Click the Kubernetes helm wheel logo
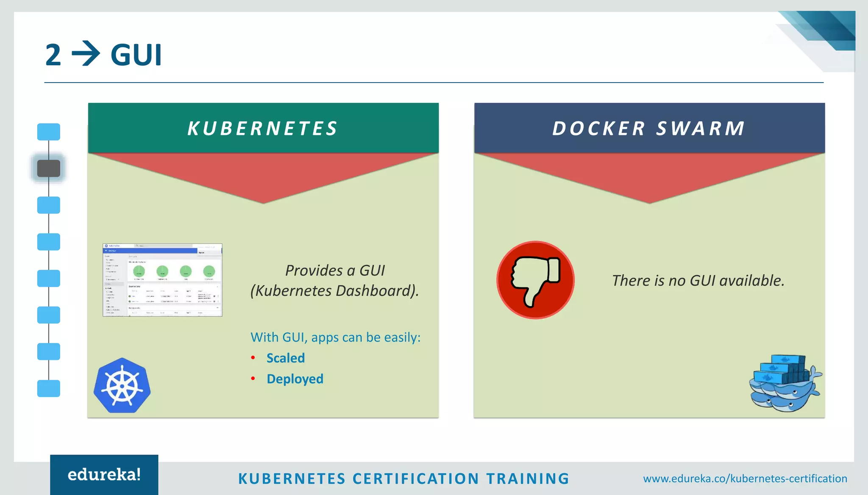This screenshot has height=495, width=868. (x=122, y=386)
